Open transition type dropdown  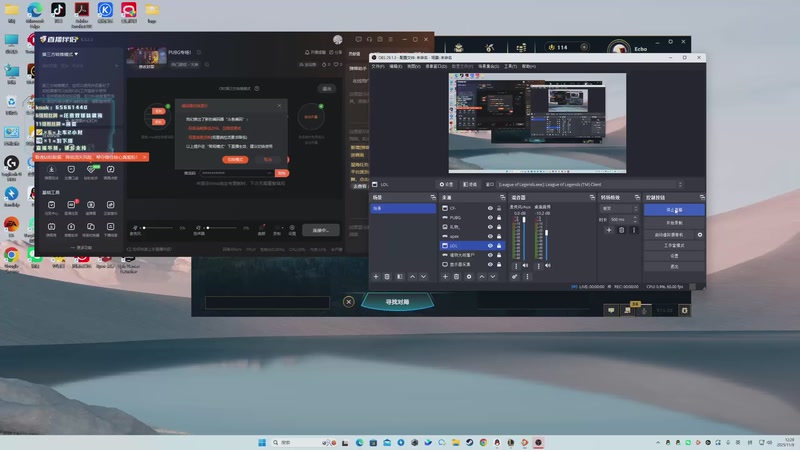point(619,209)
